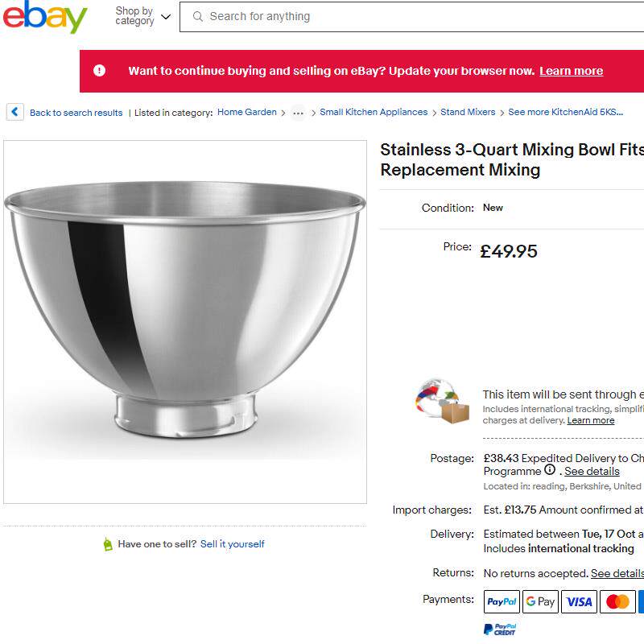Click the red alert exclamation icon
The width and height of the screenshot is (644, 644).
(x=99, y=71)
